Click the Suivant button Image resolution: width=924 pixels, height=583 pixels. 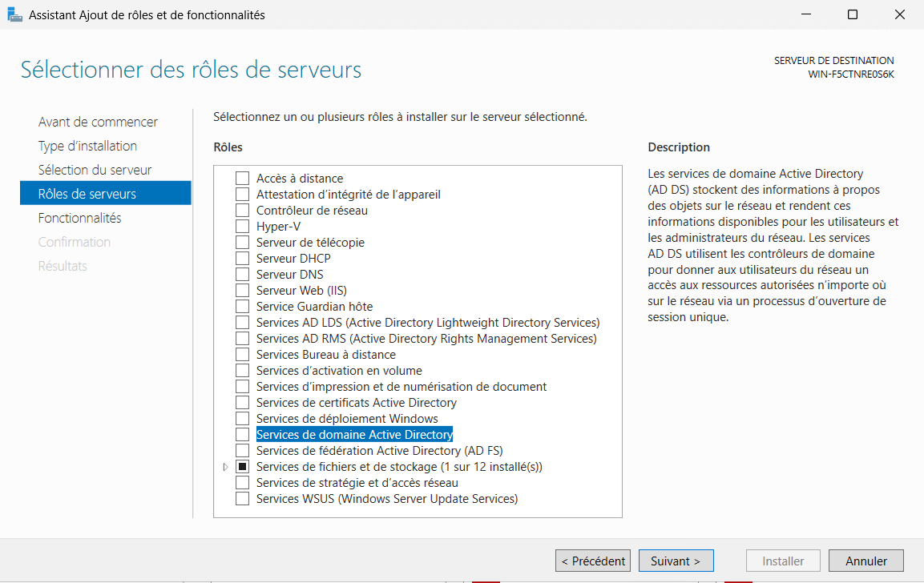click(x=676, y=561)
